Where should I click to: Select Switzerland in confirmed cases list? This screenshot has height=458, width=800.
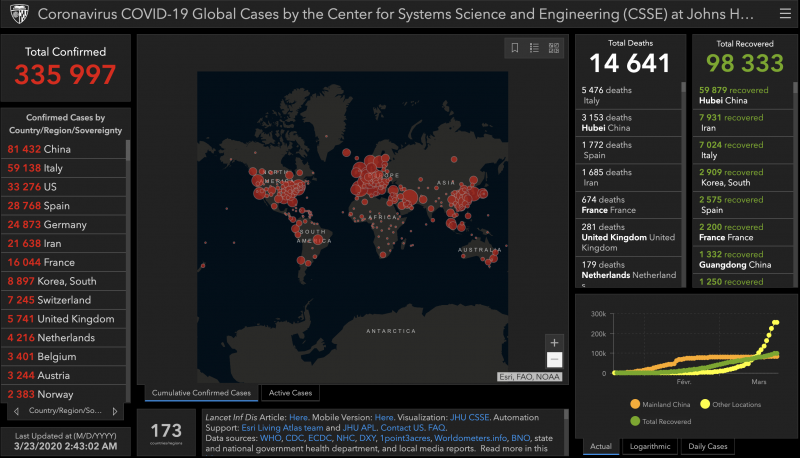[x=64, y=300]
